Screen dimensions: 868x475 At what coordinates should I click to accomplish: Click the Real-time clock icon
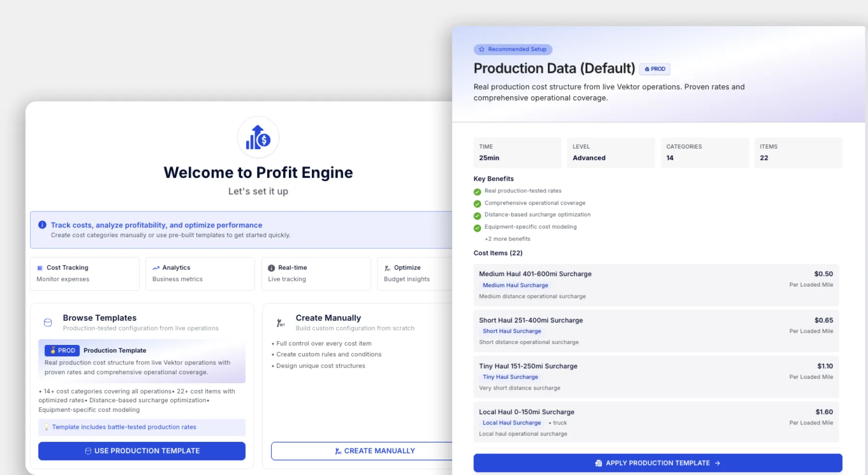click(271, 268)
